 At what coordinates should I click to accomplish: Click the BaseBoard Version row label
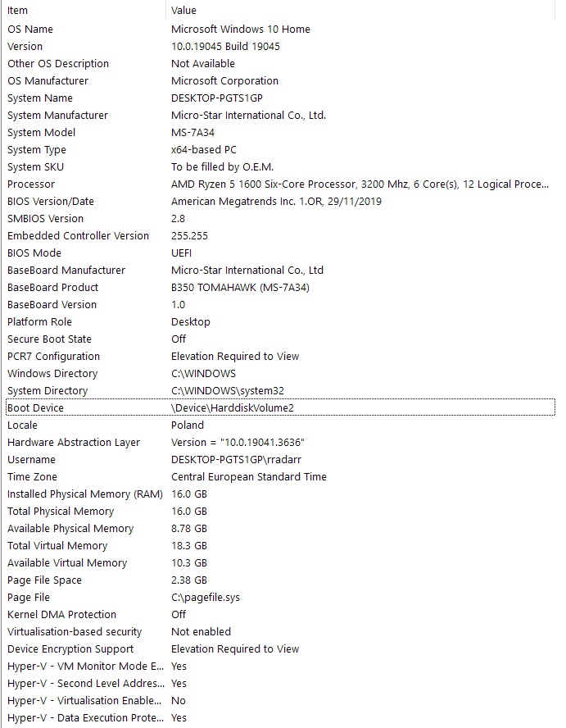(x=52, y=305)
